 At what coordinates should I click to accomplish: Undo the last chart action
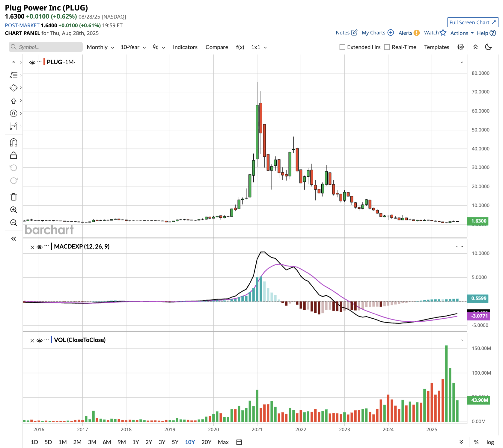click(x=13, y=168)
